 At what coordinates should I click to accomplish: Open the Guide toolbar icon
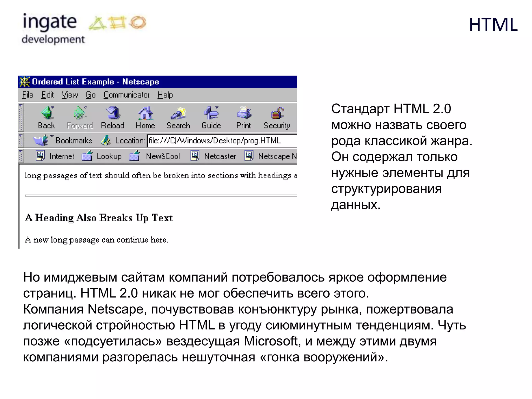pos(211,113)
